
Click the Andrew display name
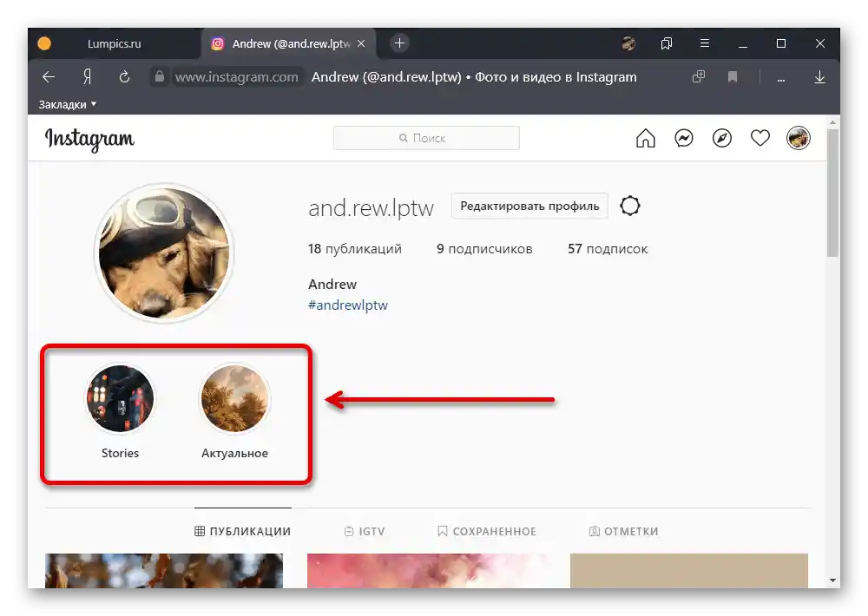click(x=332, y=284)
